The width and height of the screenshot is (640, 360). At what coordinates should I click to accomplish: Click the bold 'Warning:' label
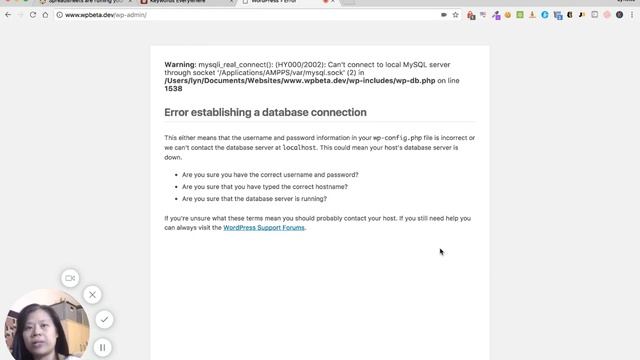point(180,64)
